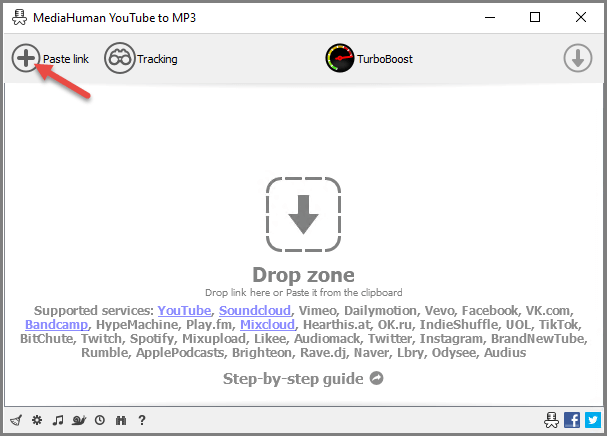
Task: Click 'Drop link here or Paste it from the clipboard'
Action: [304, 293]
